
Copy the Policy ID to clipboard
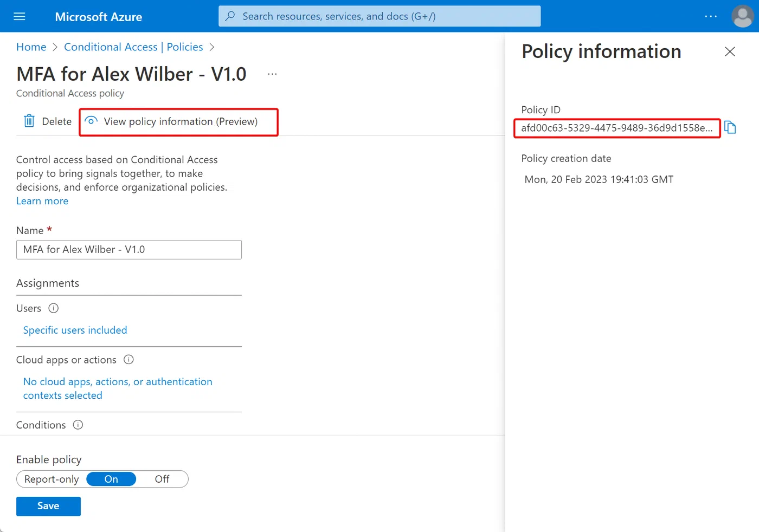730,127
